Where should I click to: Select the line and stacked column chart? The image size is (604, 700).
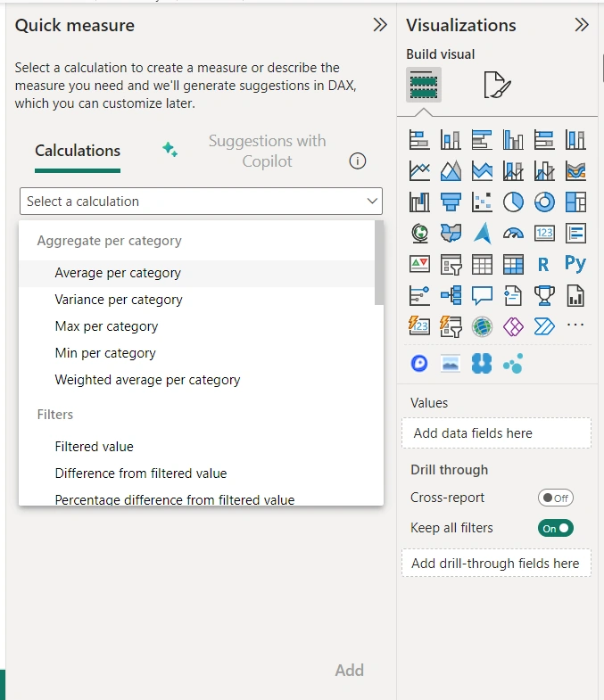point(513,171)
